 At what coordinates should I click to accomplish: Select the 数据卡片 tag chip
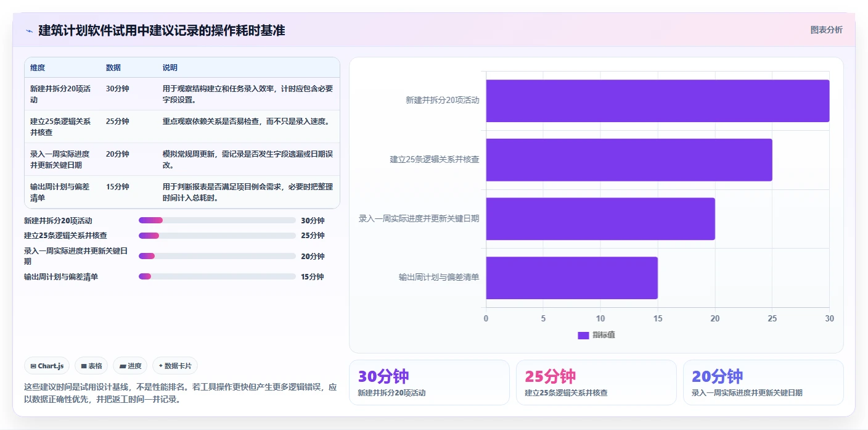(175, 366)
